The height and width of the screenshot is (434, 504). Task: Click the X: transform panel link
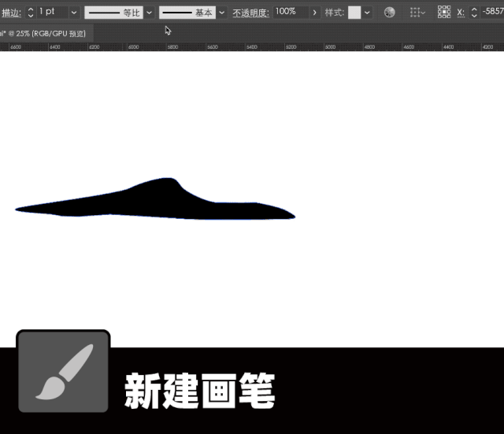[461, 13]
